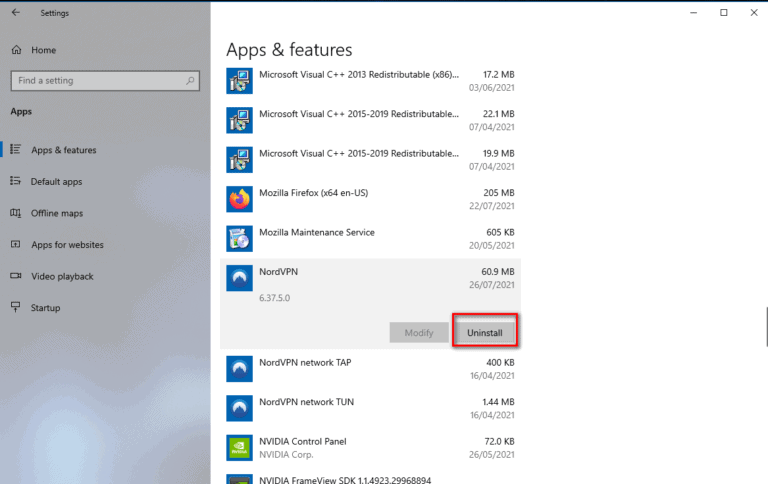This screenshot has height=484, width=768.
Task: Click the Mozilla Maintenance Service icon
Action: 239,239
